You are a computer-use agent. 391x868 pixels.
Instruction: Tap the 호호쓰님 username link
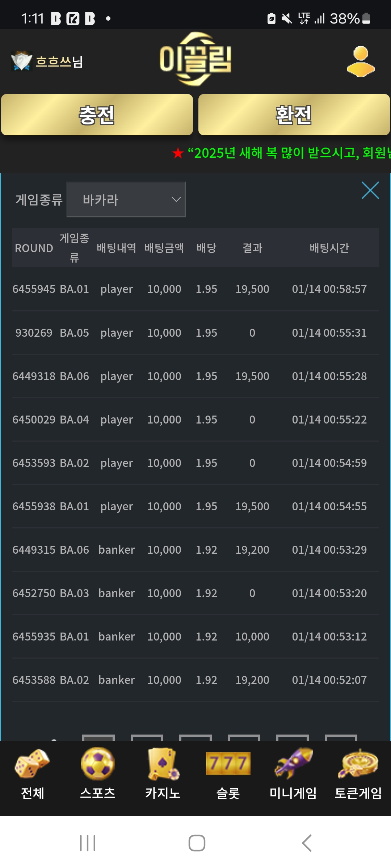pos(59,62)
